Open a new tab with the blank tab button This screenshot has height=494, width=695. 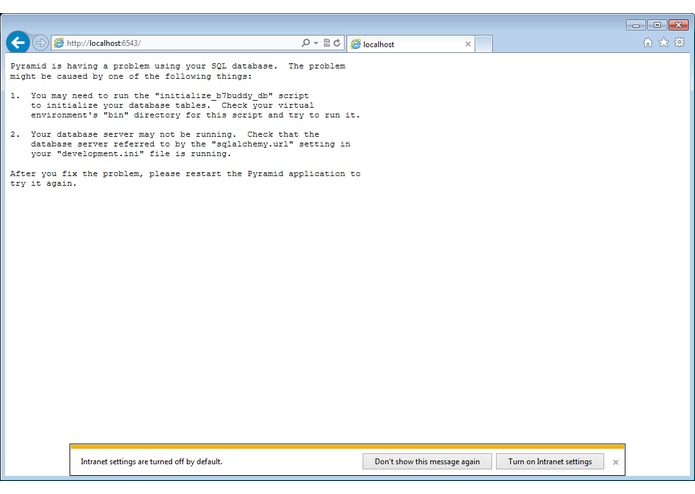[484, 44]
